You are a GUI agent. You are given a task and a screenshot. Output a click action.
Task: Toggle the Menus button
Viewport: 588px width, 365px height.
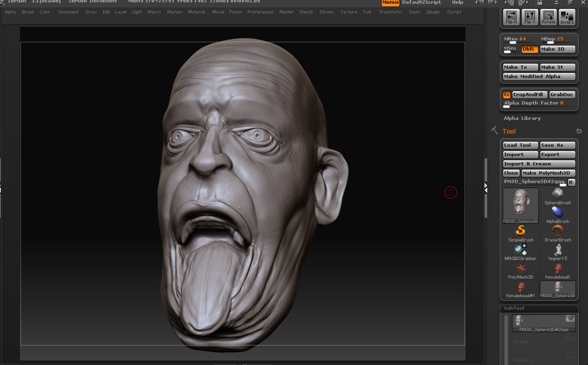click(390, 3)
